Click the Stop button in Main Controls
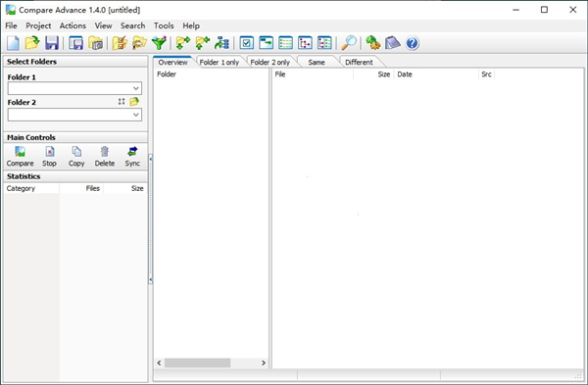 (50, 157)
